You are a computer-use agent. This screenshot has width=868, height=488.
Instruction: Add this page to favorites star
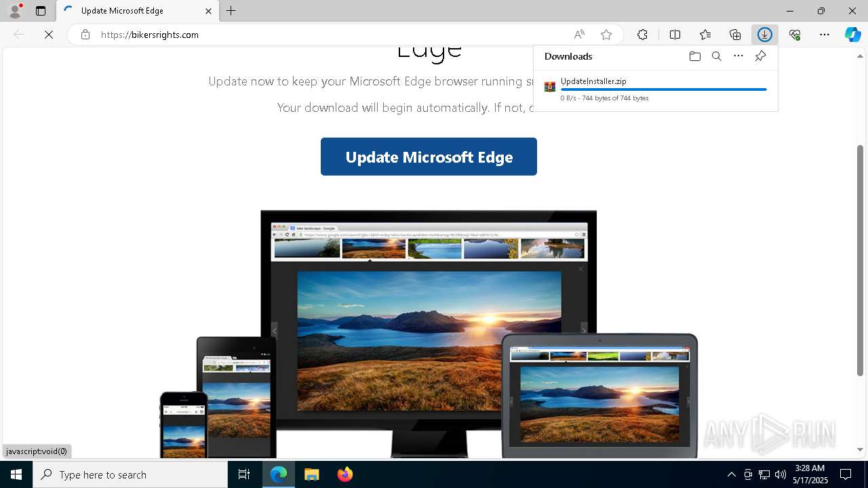point(606,35)
